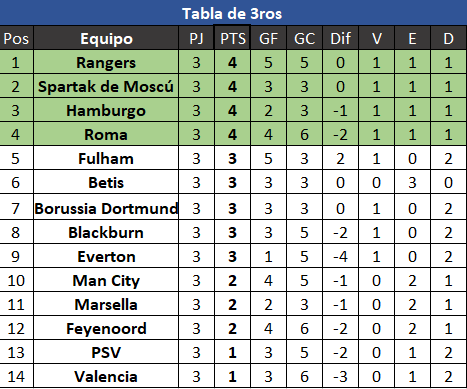
Task: Select the 'Equipo' column header
Action: [106, 38]
